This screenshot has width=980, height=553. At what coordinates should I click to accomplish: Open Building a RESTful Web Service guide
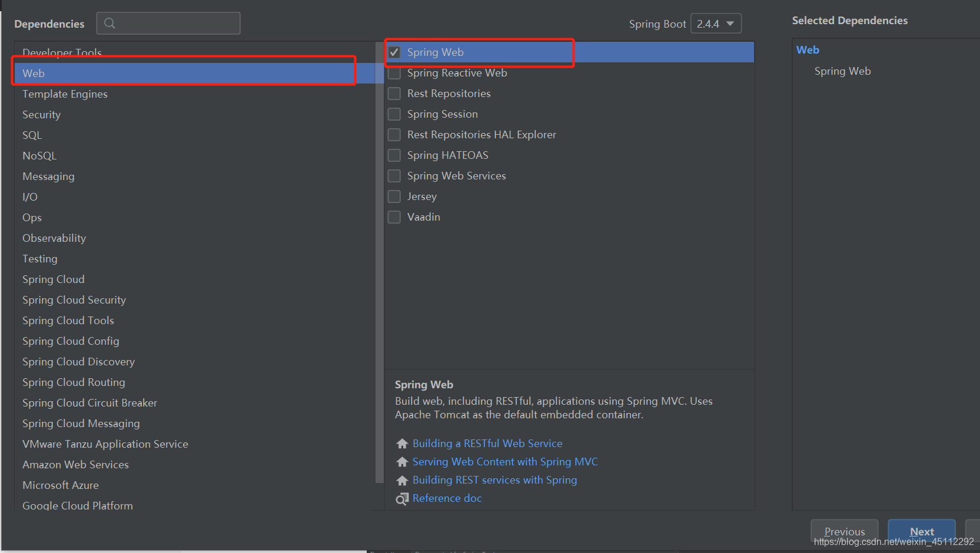(x=487, y=444)
